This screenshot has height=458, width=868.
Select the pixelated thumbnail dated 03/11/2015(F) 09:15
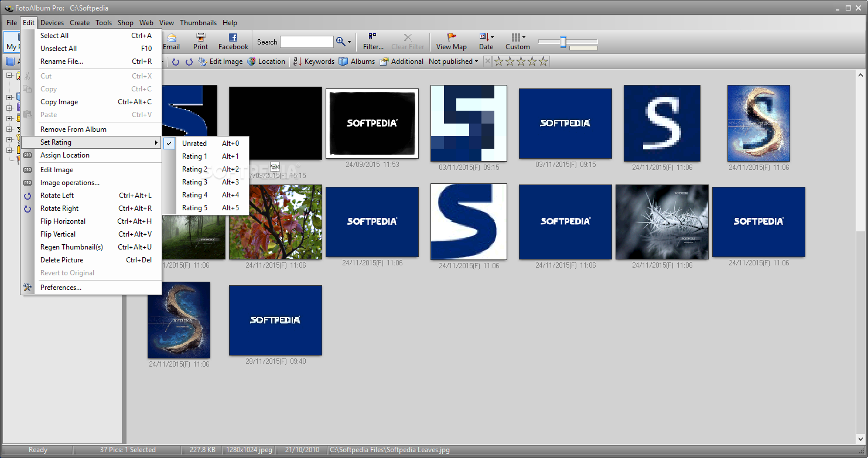tap(469, 123)
